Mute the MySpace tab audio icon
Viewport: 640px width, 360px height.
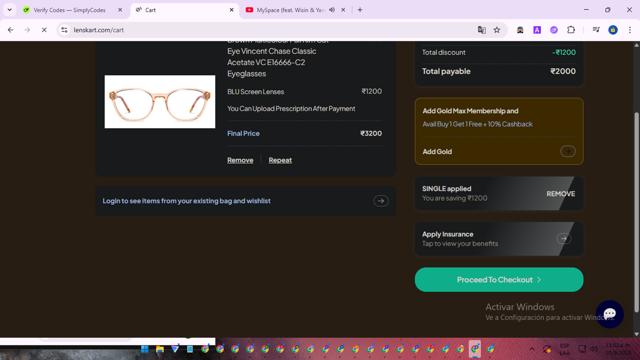pyautogui.click(x=332, y=10)
